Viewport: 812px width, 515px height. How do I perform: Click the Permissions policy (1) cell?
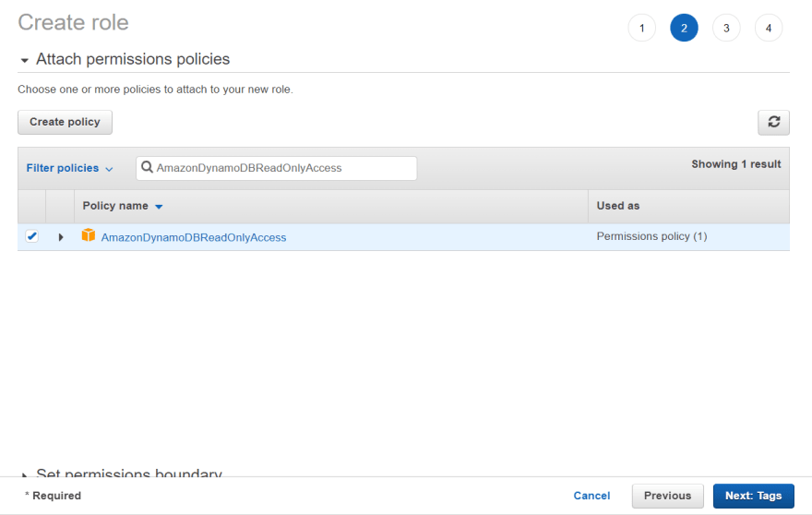pyautogui.click(x=651, y=236)
